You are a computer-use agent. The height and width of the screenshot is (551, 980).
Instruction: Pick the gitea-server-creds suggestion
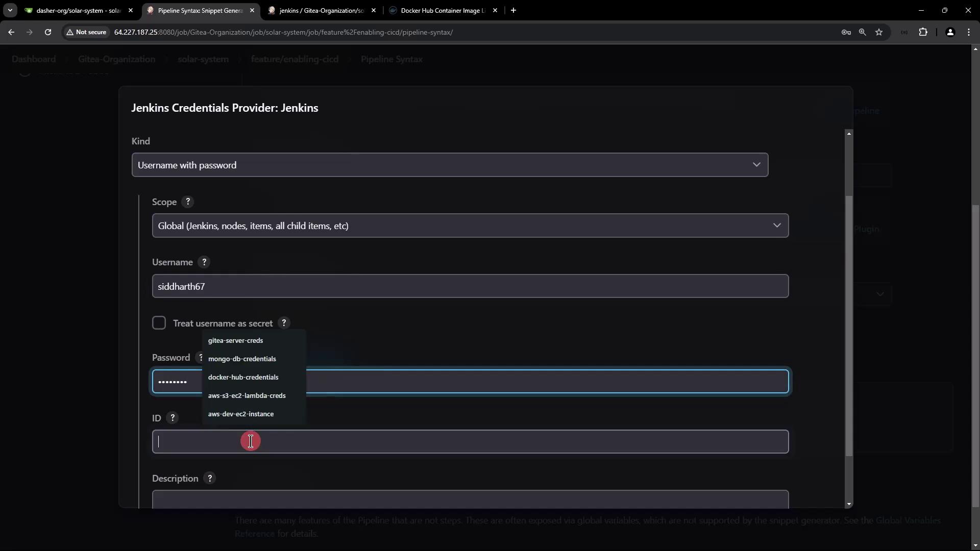pyautogui.click(x=235, y=340)
